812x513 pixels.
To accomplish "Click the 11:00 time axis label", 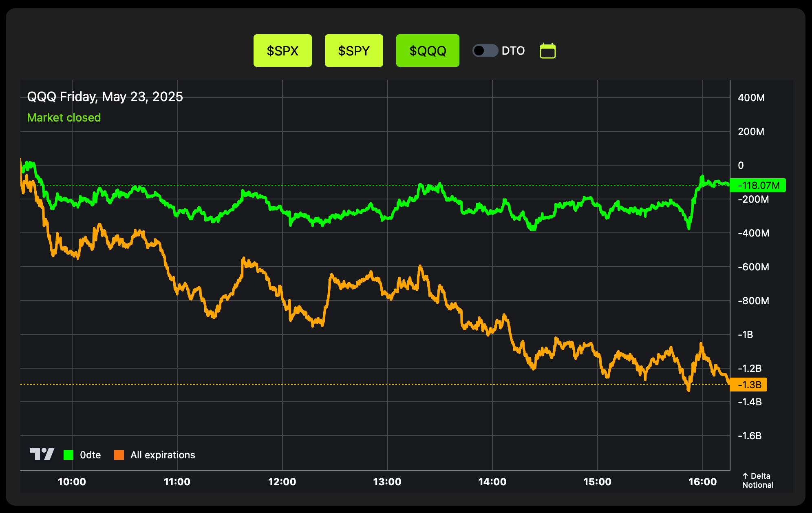I will point(177,482).
